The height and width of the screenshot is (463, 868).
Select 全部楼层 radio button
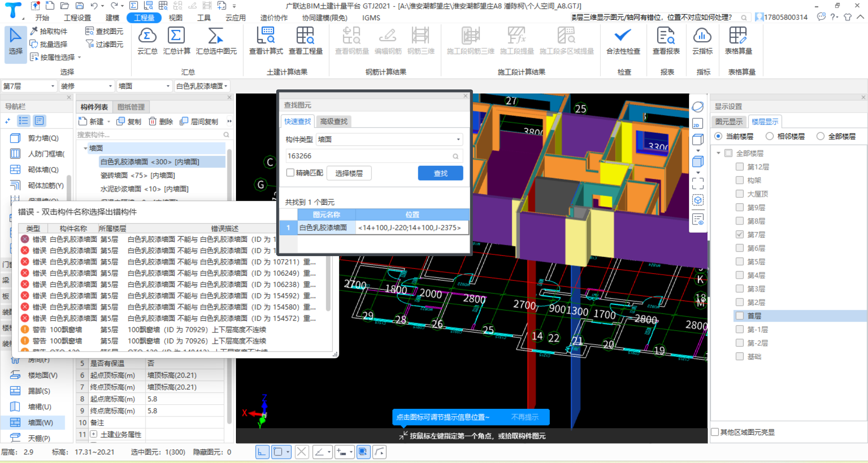click(x=821, y=136)
